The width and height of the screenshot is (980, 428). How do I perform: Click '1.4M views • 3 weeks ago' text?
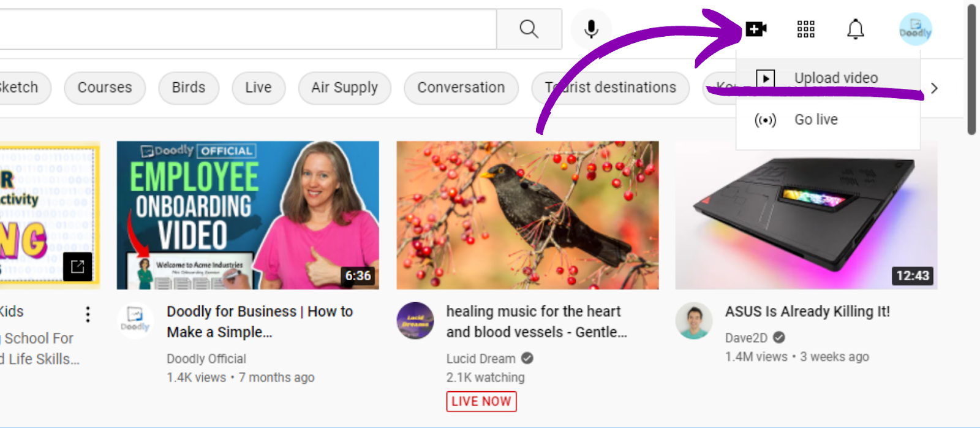(797, 357)
